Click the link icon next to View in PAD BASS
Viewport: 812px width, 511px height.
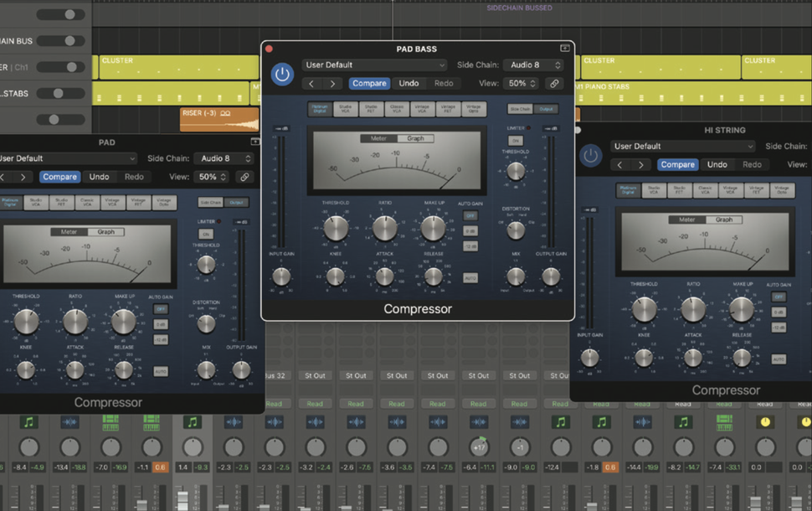pos(555,83)
